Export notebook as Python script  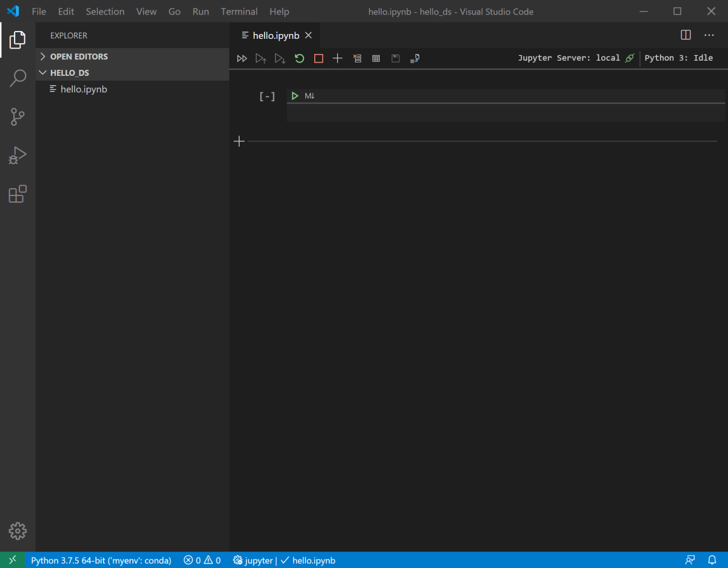click(x=415, y=58)
